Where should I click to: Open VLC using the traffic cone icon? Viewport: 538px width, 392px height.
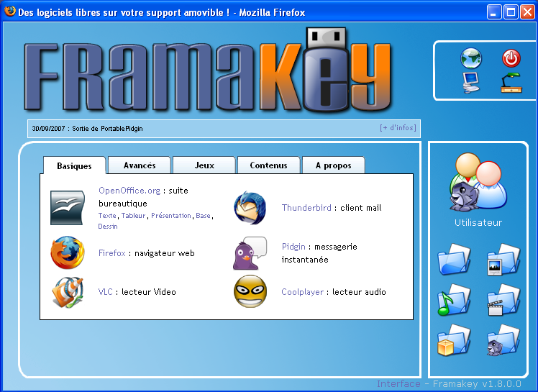pyautogui.click(x=68, y=292)
